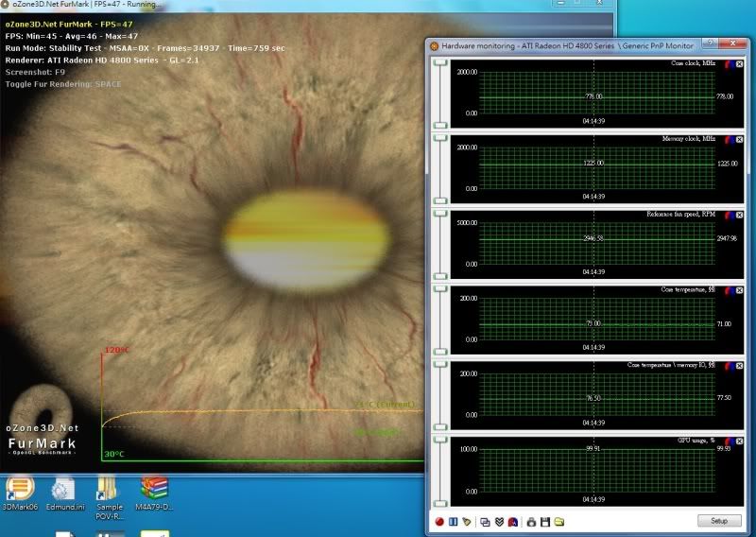Screen dimensions: 756x537
Task: Click the red-blue icon on Core clock graph
Action: click(x=730, y=63)
